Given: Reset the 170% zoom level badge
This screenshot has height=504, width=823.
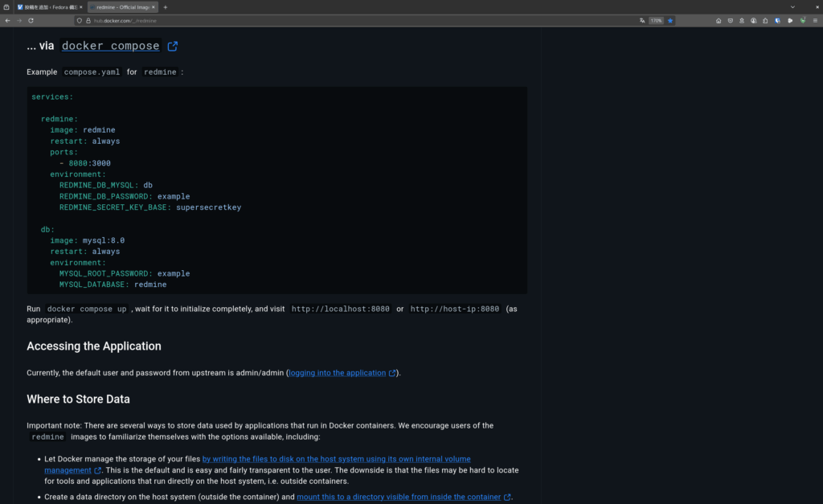Looking at the screenshot, I should coord(656,20).
